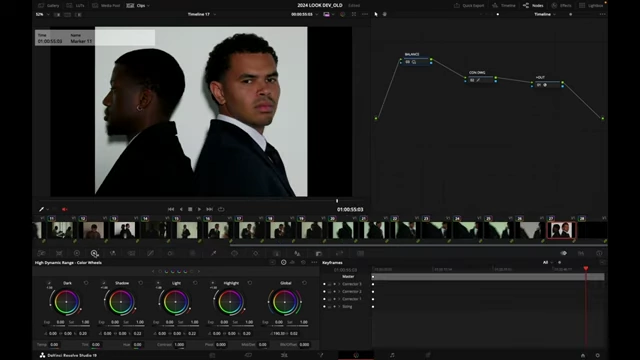Image resolution: width=640 pixels, height=360 pixels.
Task: Open the RGB Mixer palette
Action: click(113, 253)
